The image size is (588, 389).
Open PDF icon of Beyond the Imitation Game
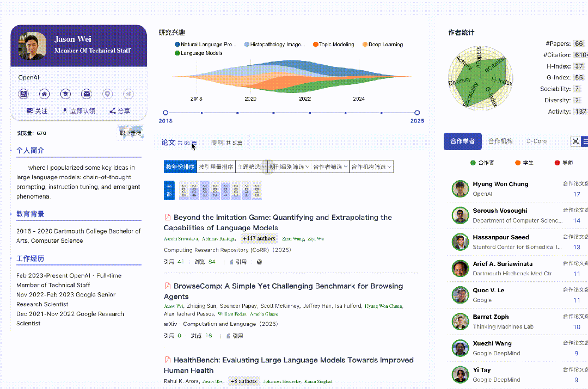[x=168, y=218]
